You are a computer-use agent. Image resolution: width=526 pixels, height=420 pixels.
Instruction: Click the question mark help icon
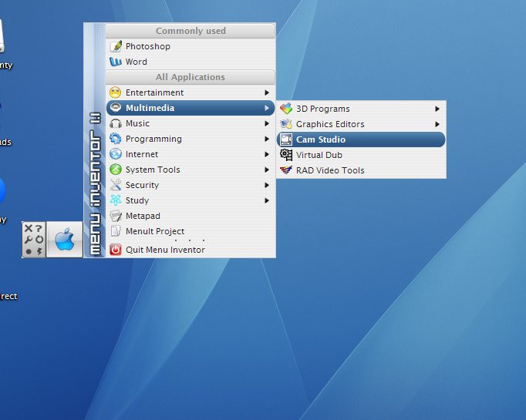click(x=39, y=228)
